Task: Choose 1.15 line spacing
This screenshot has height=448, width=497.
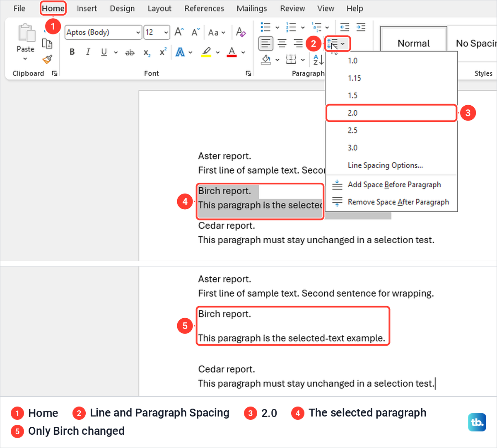Action: pyautogui.click(x=391, y=78)
